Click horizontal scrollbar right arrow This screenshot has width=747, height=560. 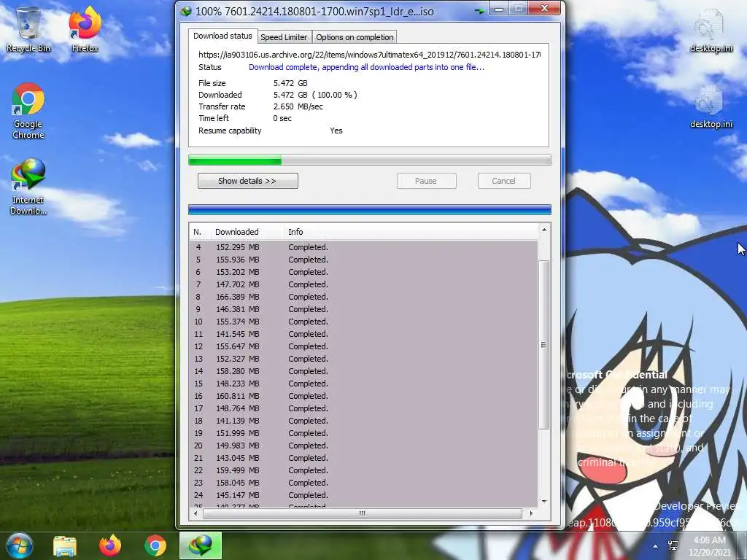531,513
